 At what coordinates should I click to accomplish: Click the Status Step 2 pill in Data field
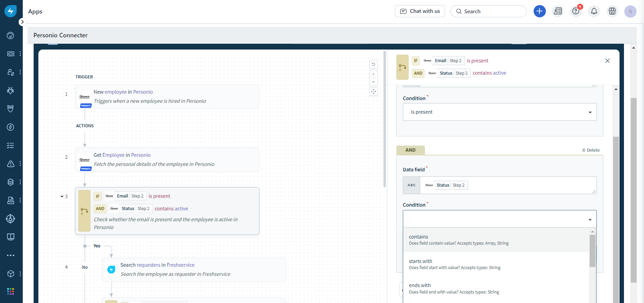coord(446,185)
